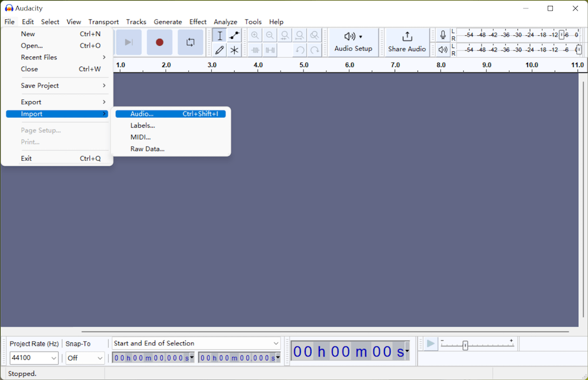Open the large audio position format arrow

(407, 352)
